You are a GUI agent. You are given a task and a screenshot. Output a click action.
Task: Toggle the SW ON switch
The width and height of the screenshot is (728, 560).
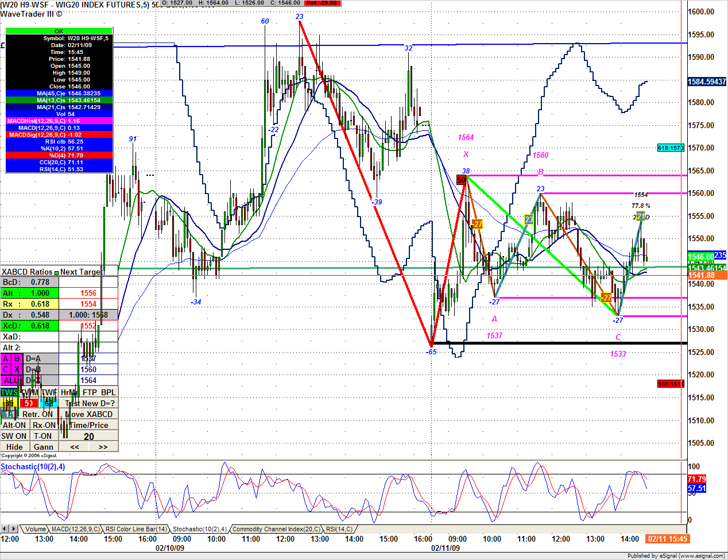[14, 436]
